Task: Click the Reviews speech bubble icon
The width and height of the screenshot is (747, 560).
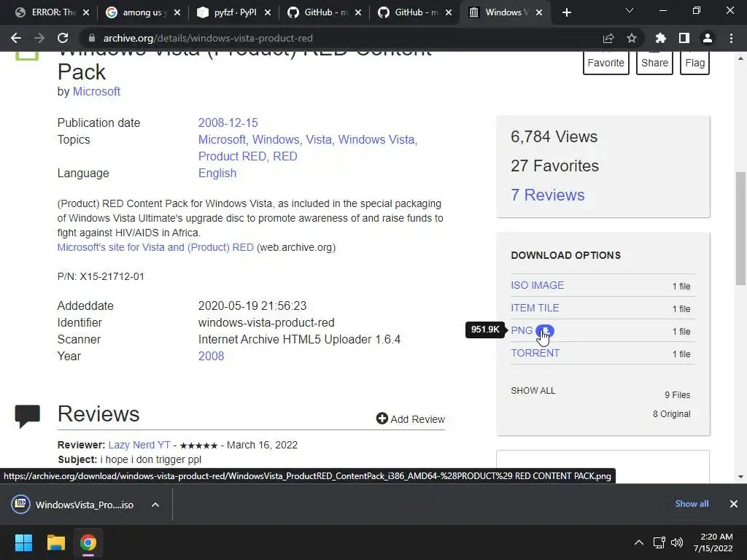Action: click(x=27, y=416)
